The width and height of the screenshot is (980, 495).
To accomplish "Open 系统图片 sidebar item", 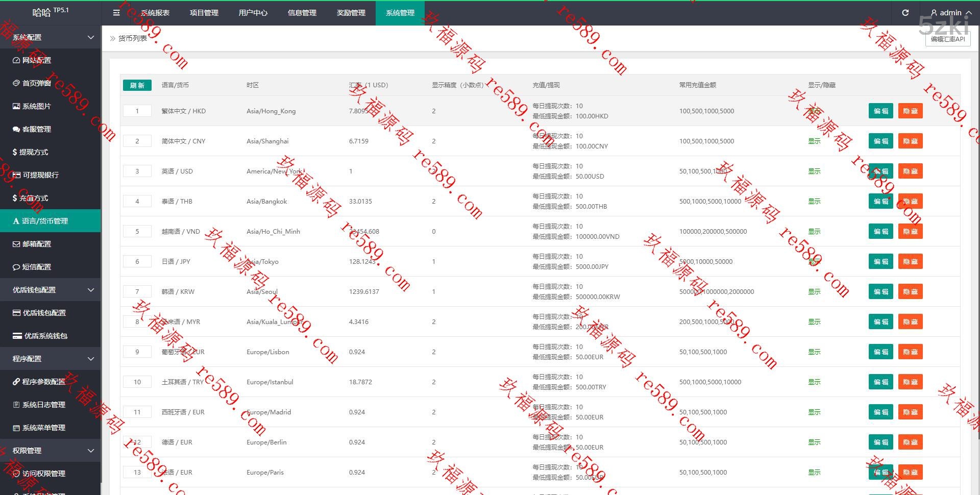I will 36,106.
